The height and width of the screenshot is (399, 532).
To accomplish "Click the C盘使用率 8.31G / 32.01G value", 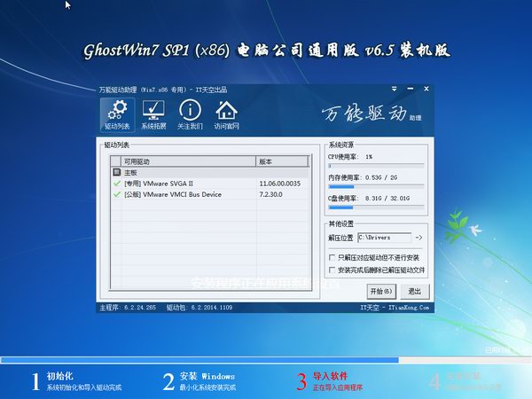I will click(387, 198).
